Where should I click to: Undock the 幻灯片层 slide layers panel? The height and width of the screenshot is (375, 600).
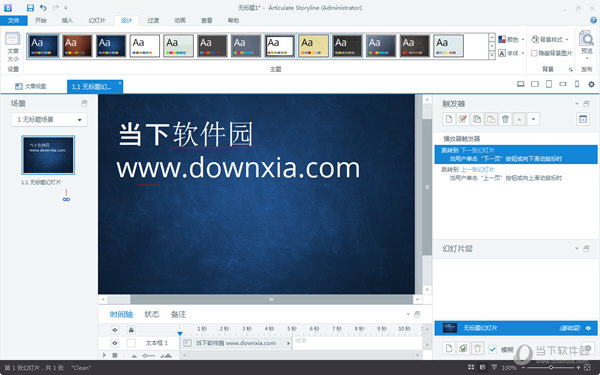coord(586,249)
